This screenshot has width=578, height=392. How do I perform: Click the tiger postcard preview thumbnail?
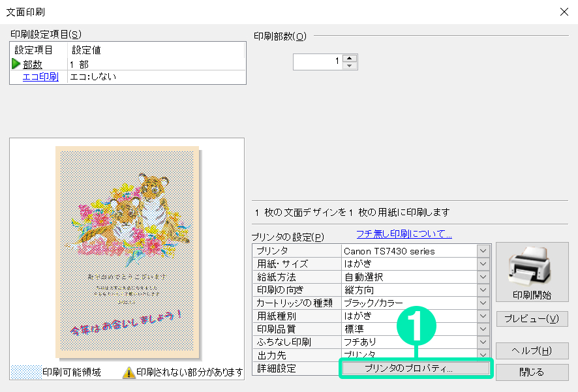tap(127, 252)
